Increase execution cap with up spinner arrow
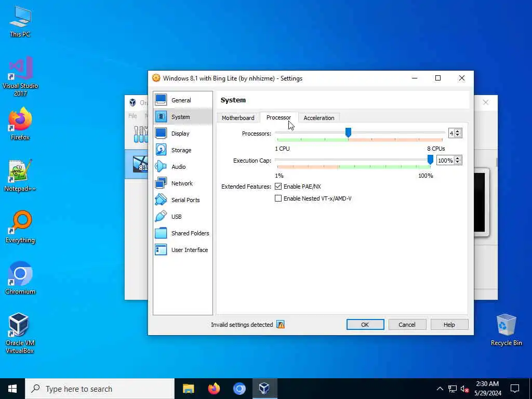This screenshot has width=532, height=399. pyautogui.click(x=458, y=158)
